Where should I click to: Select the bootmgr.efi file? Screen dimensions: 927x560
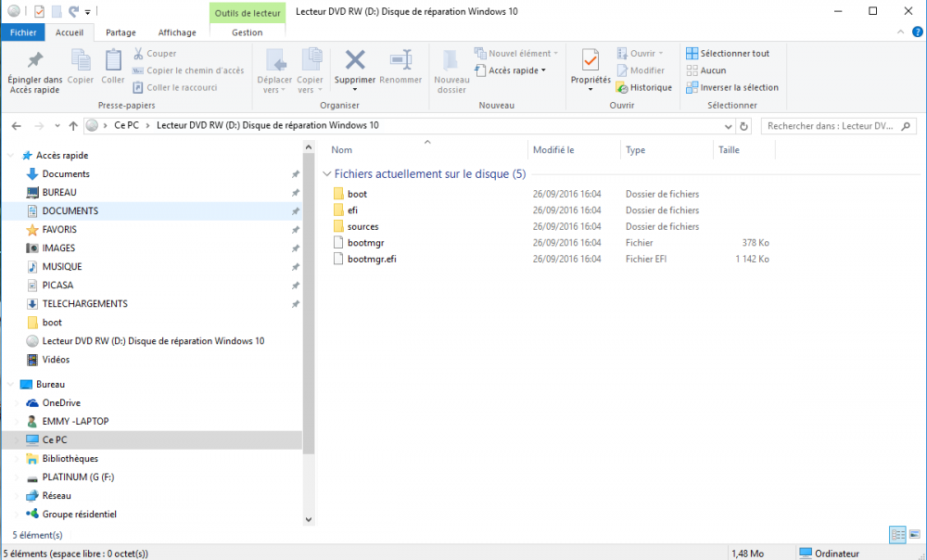click(x=371, y=259)
